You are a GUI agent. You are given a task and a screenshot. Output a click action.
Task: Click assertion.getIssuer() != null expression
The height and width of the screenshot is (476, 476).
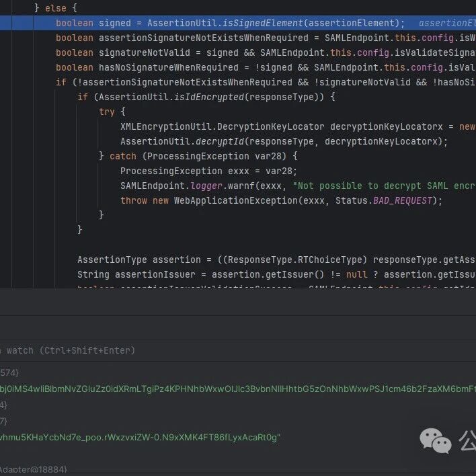(x=290, y=274)
